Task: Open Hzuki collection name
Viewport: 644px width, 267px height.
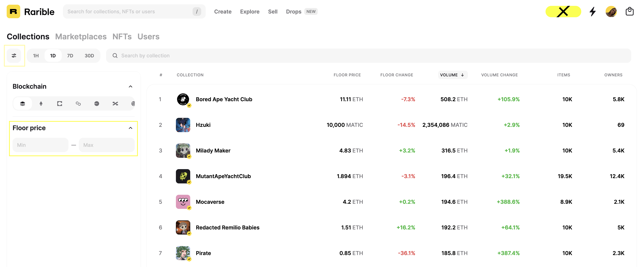Action: (x=203, y=125)
